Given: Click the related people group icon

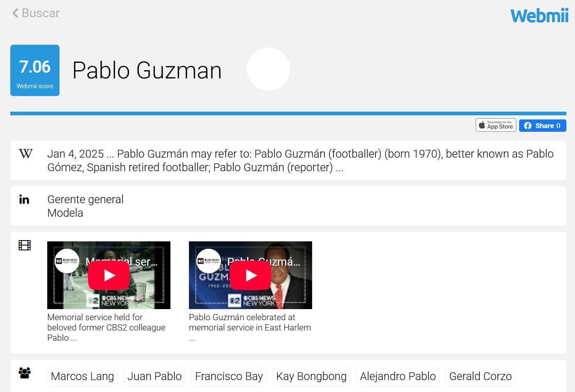Looking at the screenshot, I should click(x=25, y=373).
